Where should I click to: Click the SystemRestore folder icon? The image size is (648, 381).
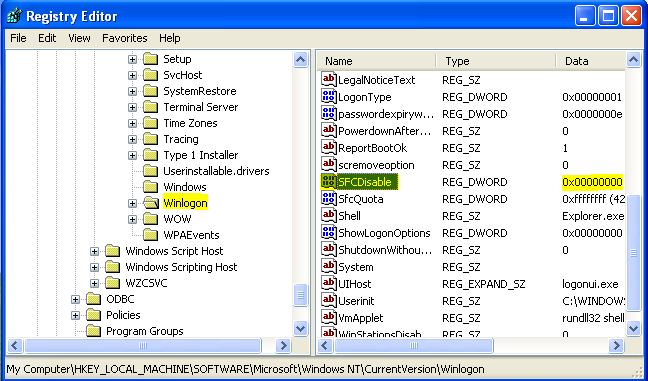point(150,91)
